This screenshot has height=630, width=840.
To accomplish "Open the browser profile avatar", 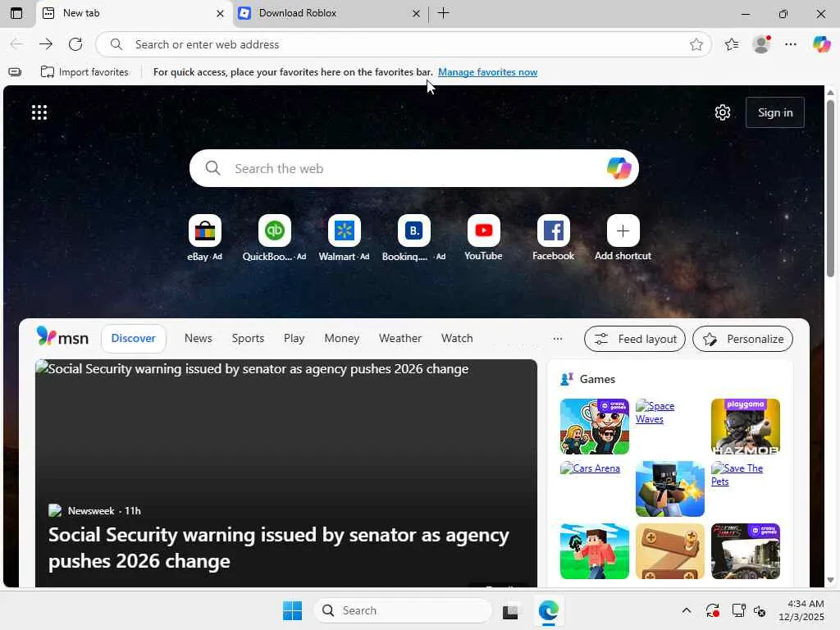I will click(x=761, y=44).
